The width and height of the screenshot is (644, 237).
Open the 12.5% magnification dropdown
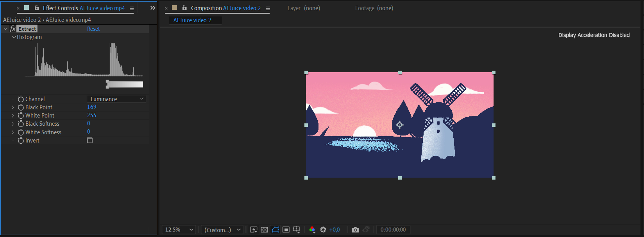(179, 230)
